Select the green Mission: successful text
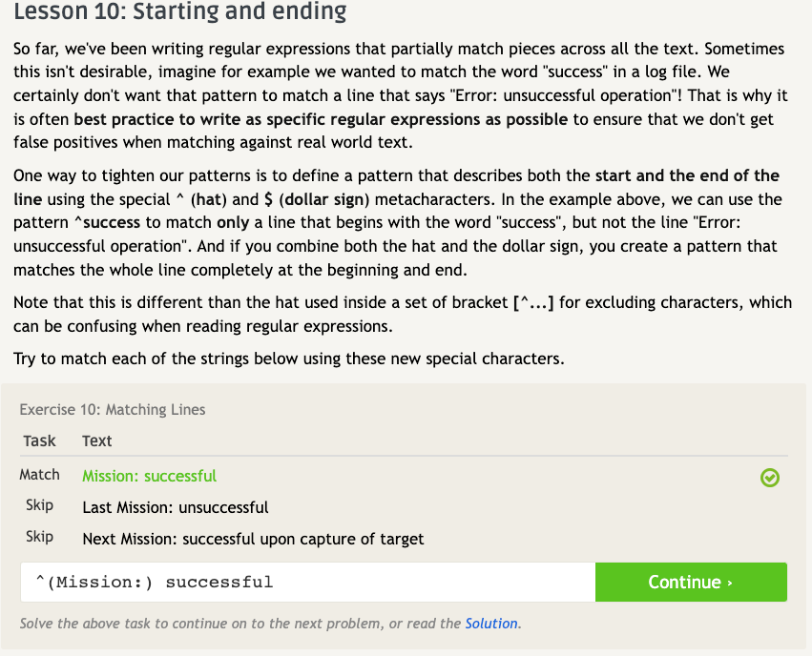This screenshot has height=656, width=812. [149, 476]
